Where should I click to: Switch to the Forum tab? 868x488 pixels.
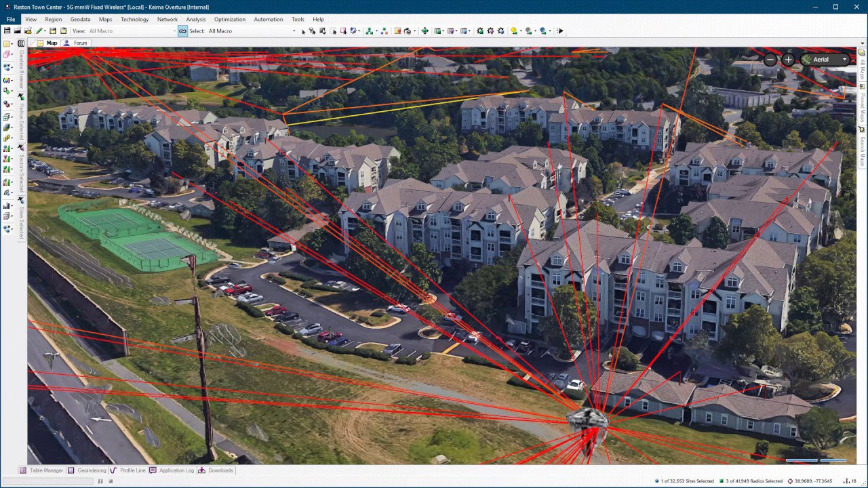point(76,43)
